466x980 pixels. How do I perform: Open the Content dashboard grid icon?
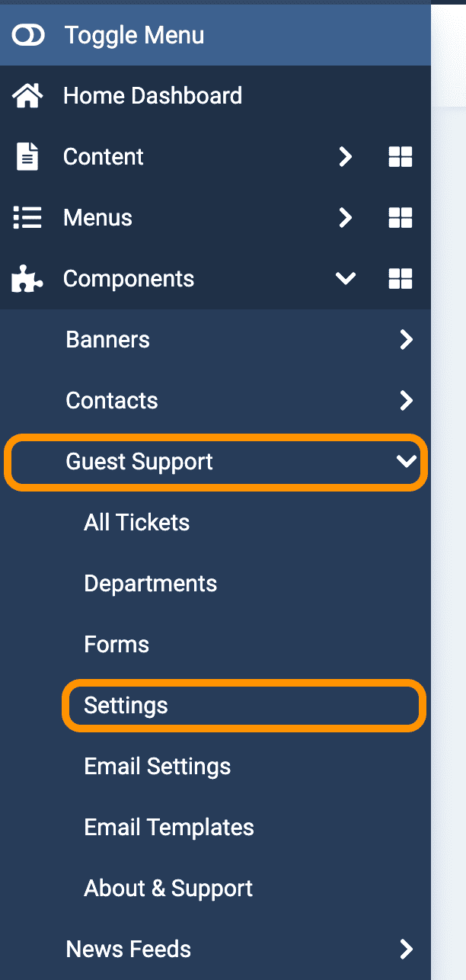click(401, 157)
